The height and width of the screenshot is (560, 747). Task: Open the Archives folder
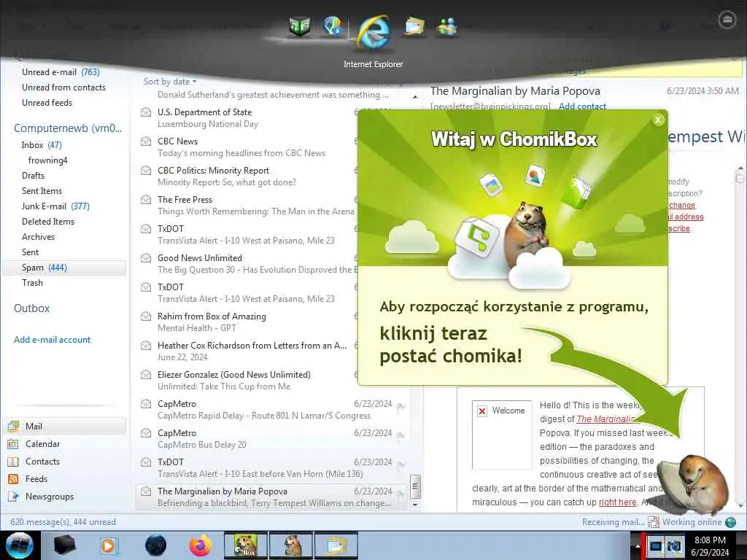[x=38, y=237]
